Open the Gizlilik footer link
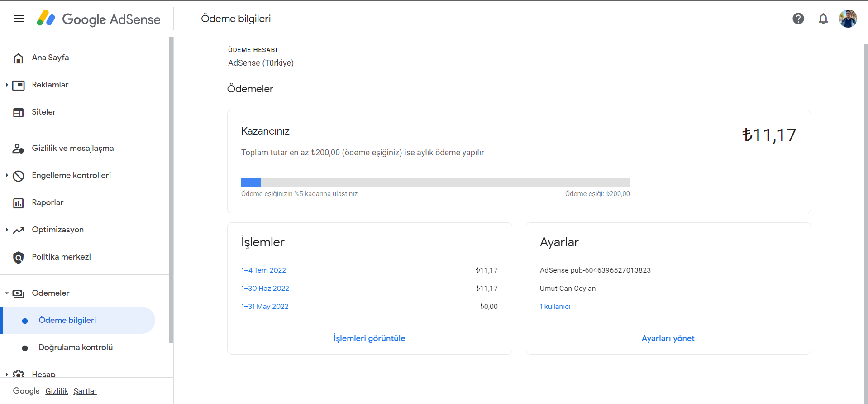This screenshot has height=404, width=868. pos(57,391)
